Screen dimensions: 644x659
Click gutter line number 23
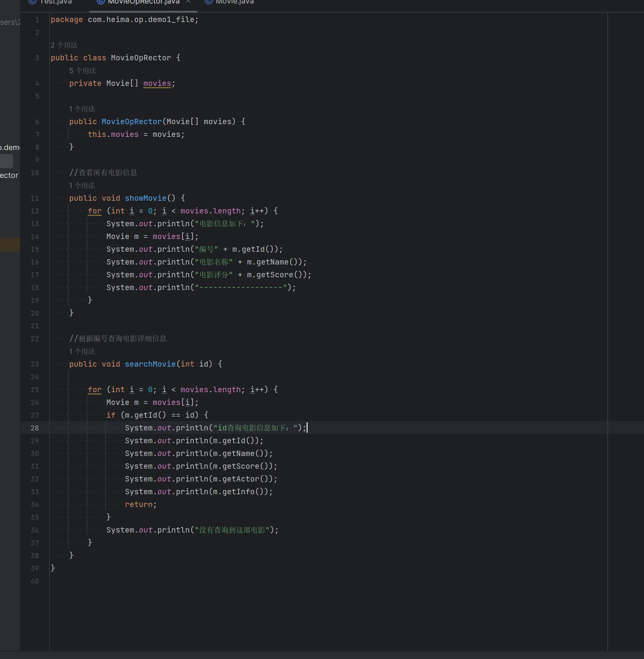tap(35, 364)
